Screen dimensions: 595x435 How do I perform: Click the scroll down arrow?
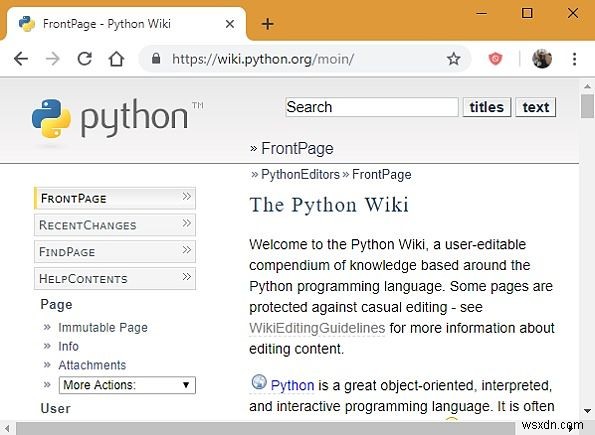pos(587,411)
